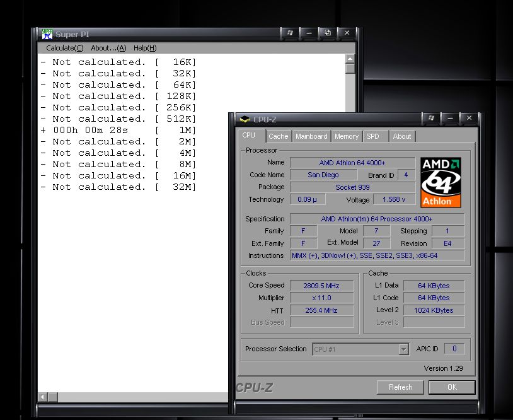The image size is (513, 420).
Task: Click the Brand ID value '4'
Action: (x=406, y=175)
